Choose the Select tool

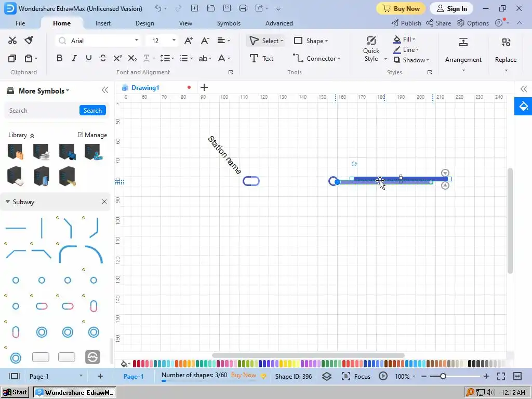pyautogui.click(x=266, y=41)
